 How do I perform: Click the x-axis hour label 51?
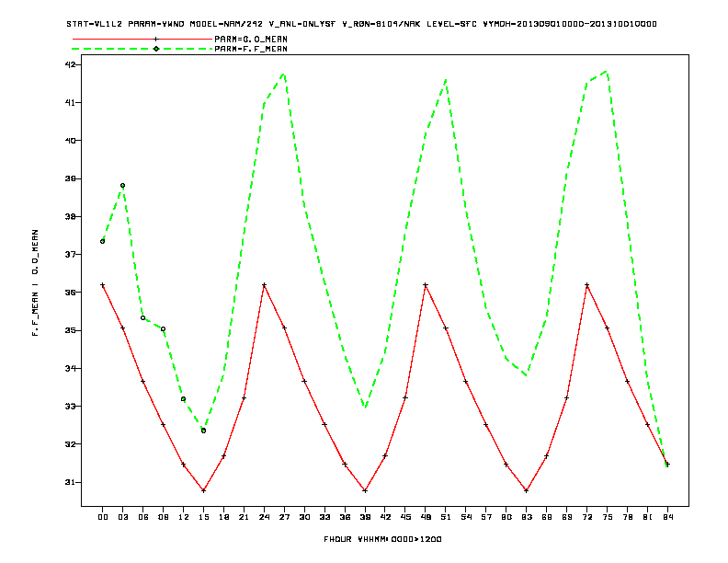pos(446,517)
